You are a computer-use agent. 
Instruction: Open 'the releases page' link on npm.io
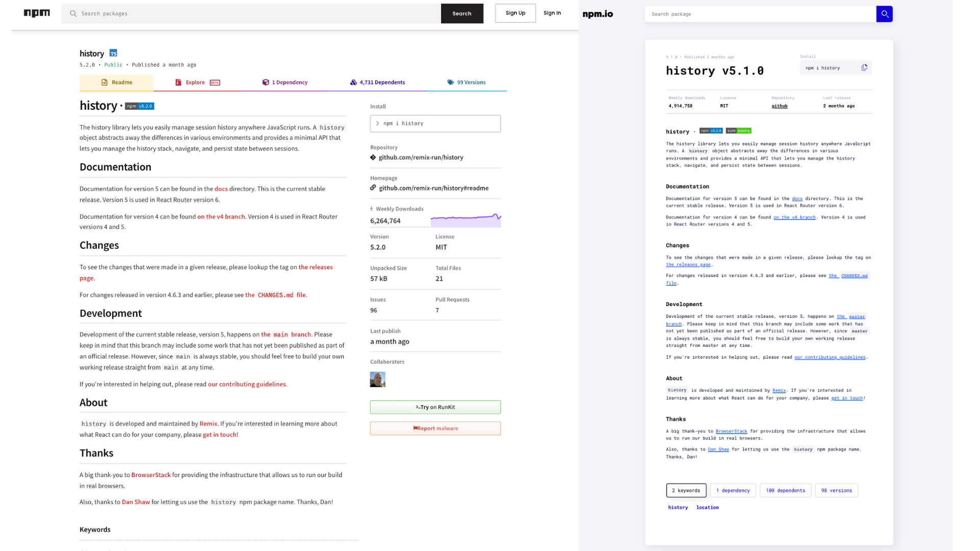[x=688, y=264]
